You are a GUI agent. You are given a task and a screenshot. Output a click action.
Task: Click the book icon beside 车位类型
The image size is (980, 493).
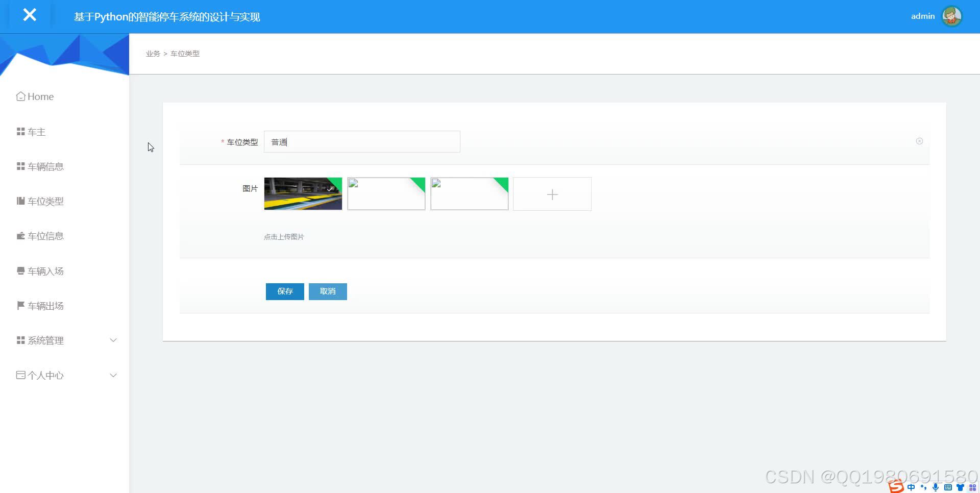[x=20, y=201]
